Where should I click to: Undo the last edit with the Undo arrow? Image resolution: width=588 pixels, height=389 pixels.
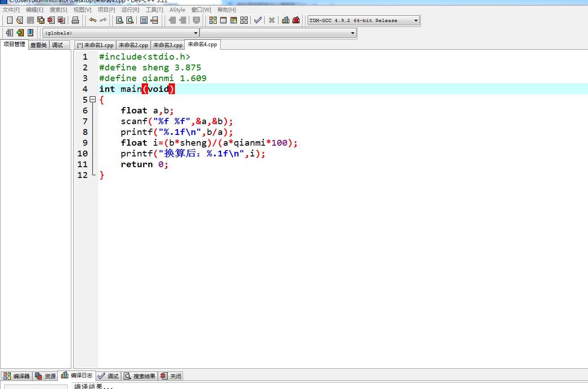click(x=93, y=20)
